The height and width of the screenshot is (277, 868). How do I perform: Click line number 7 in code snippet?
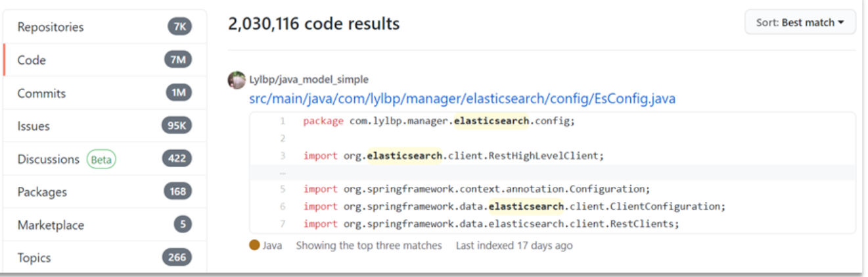(x=282, y=224)
